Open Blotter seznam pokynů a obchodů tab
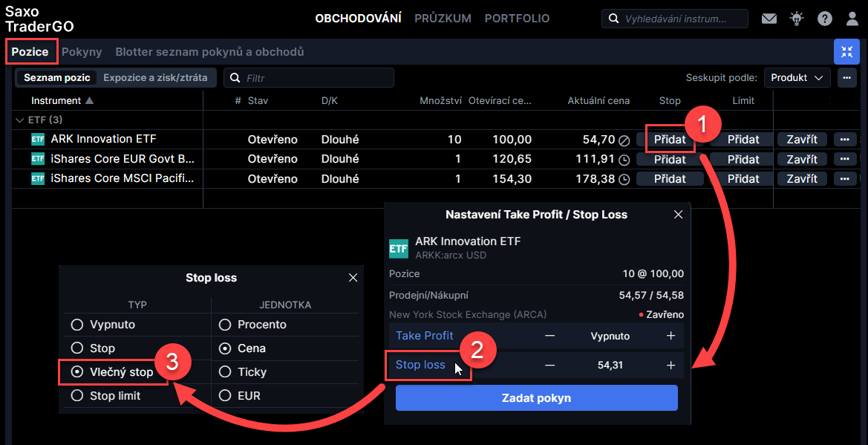868x445 pixels. [210, 52]
